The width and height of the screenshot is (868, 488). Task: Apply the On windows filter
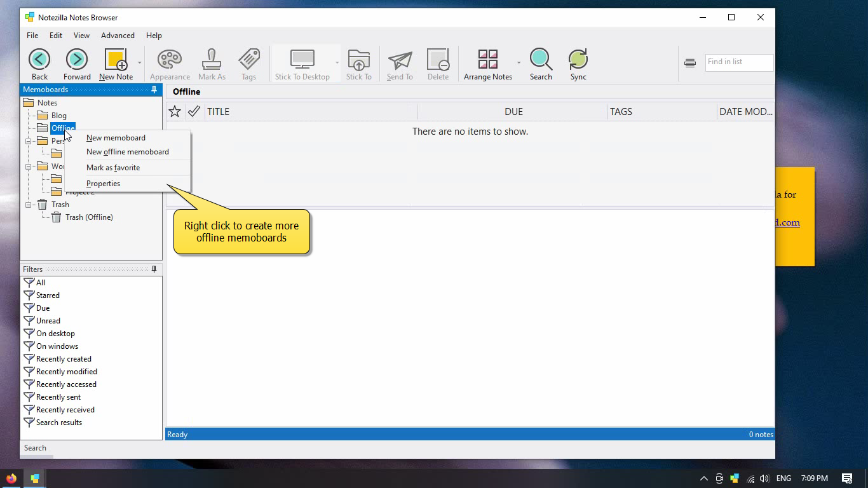pyautogui.click(x=57, y=346)
